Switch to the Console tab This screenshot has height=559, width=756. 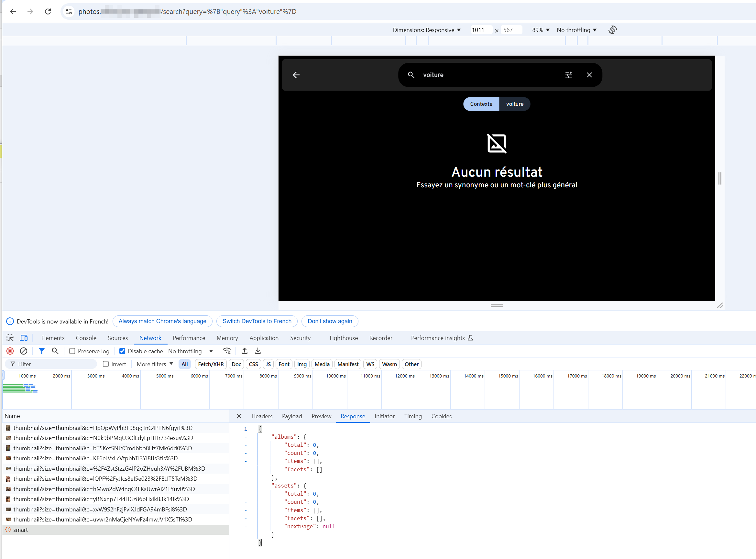[86, 338]
